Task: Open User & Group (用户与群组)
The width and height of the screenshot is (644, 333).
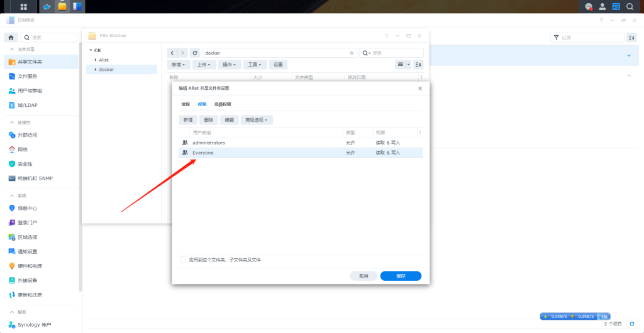Action: (x=41, y=90)
